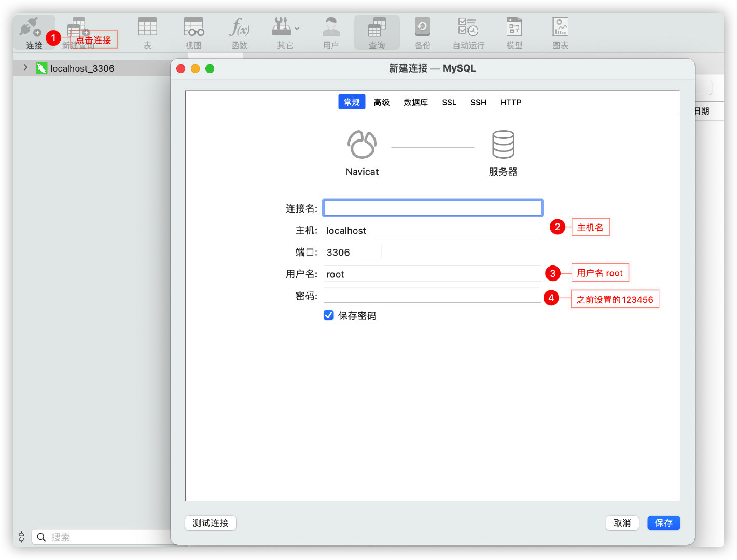Click the Port field containing 3306
The height and width of the screenshot is (560, 737).
coord(353,252)
